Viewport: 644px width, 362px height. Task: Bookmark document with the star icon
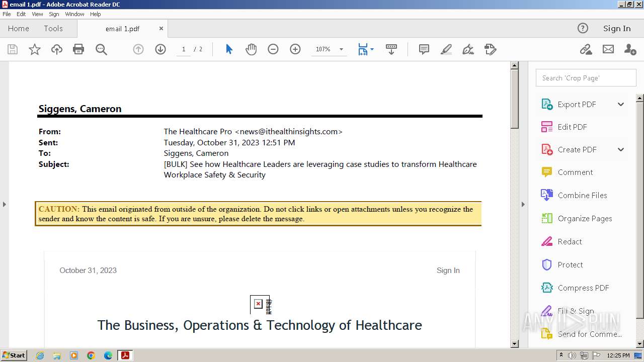point(35,49)
